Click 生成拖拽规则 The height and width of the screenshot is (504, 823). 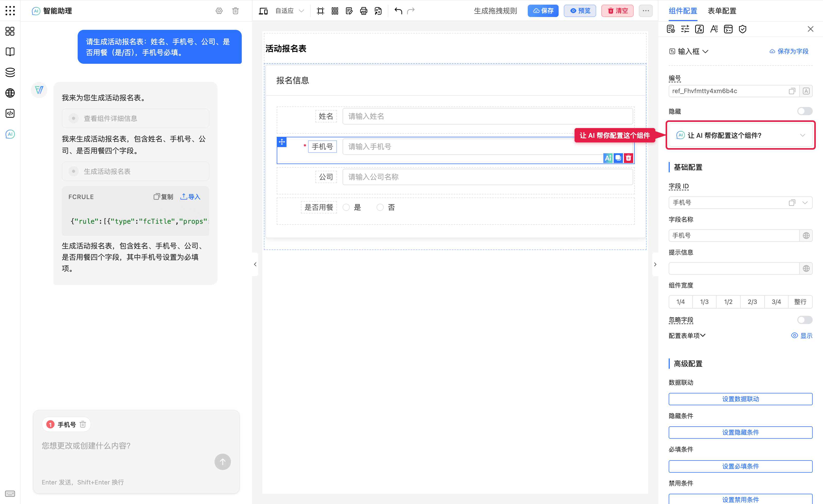pos(495,11)
